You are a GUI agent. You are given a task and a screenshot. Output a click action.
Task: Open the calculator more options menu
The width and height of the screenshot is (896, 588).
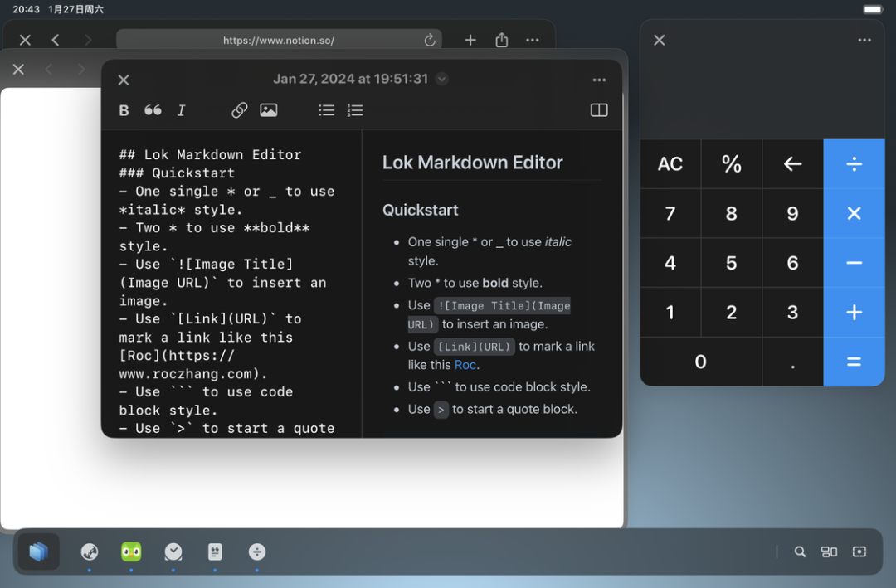tap(864, 40)
